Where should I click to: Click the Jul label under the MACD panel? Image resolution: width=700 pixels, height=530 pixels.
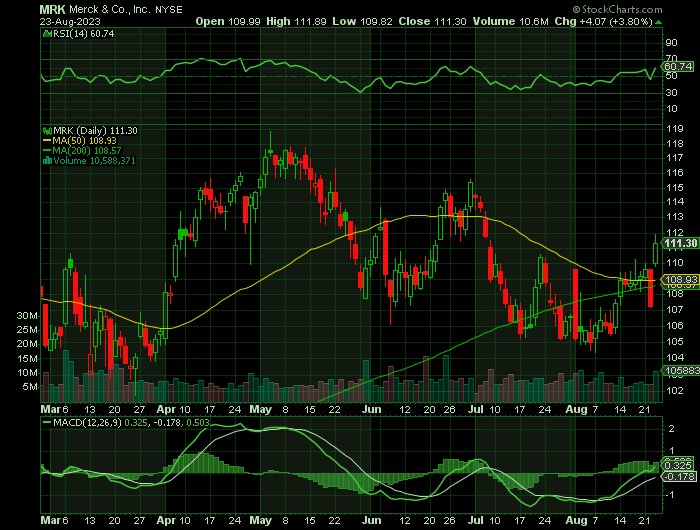point(476,521)
